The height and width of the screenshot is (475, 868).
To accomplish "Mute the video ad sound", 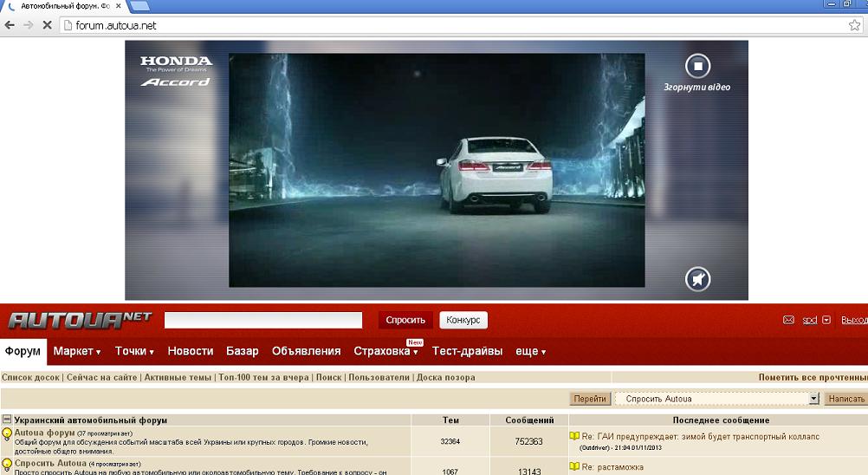I will (x=697, y=278).
